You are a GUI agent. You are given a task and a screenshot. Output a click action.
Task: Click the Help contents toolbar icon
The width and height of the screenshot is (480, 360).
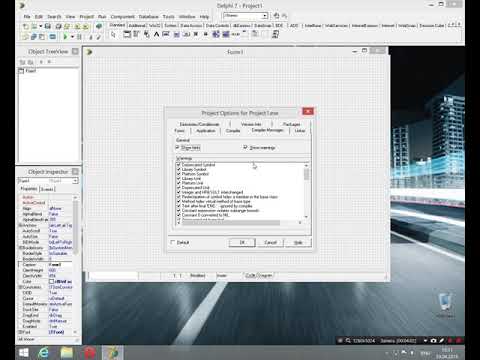[99, 26]
